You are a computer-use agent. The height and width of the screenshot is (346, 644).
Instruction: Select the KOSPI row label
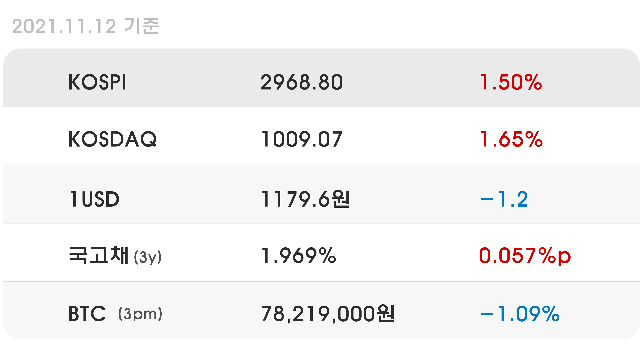tap(97, 82)
